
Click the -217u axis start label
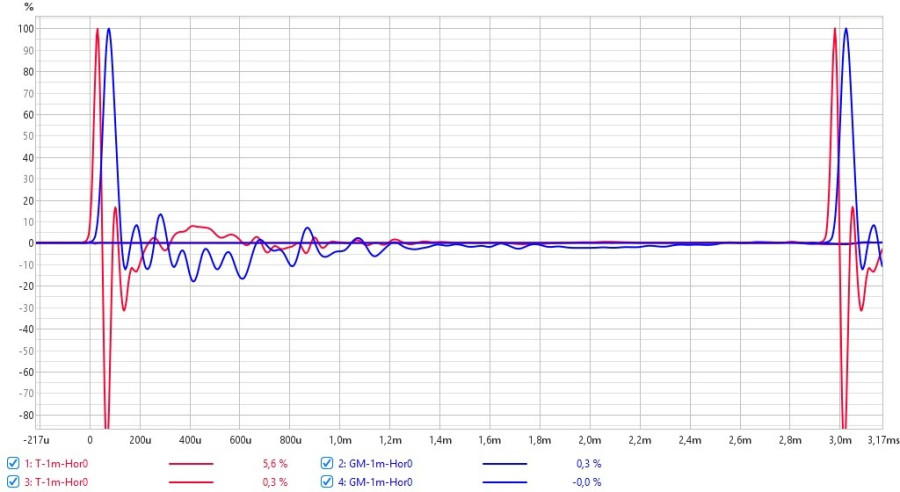click(35, 440)
